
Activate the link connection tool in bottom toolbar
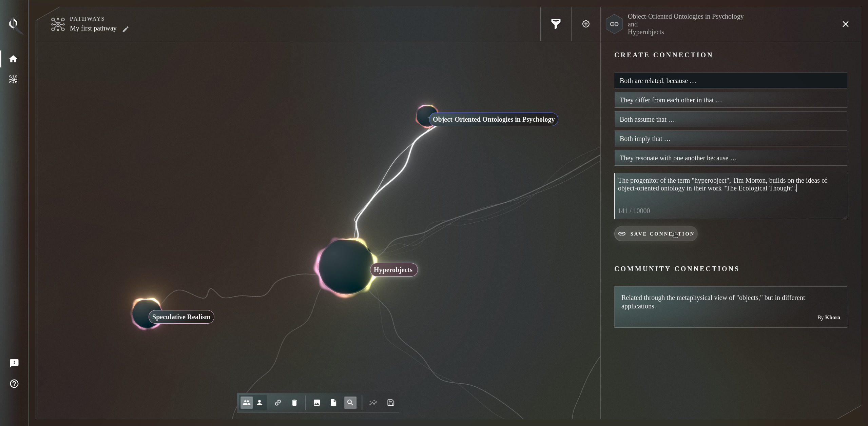click(278, 403)
